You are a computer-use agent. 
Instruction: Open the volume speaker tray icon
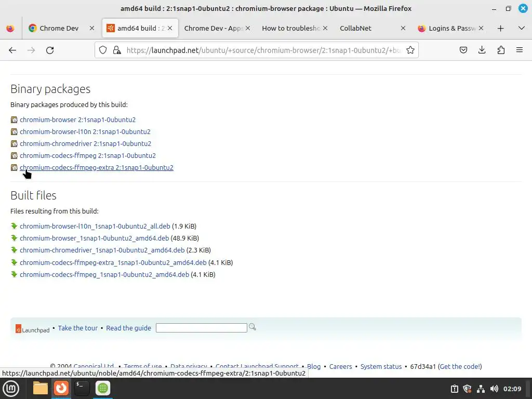(495, 389)
